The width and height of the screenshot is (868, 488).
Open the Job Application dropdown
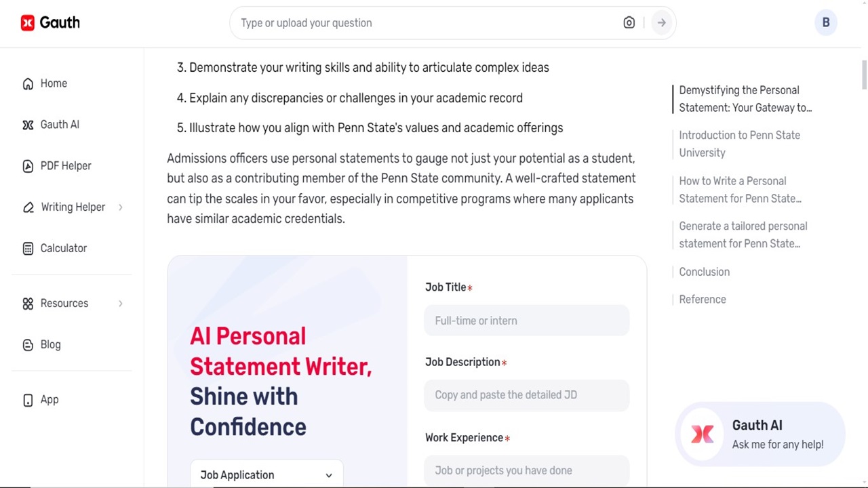coord(266,474)
